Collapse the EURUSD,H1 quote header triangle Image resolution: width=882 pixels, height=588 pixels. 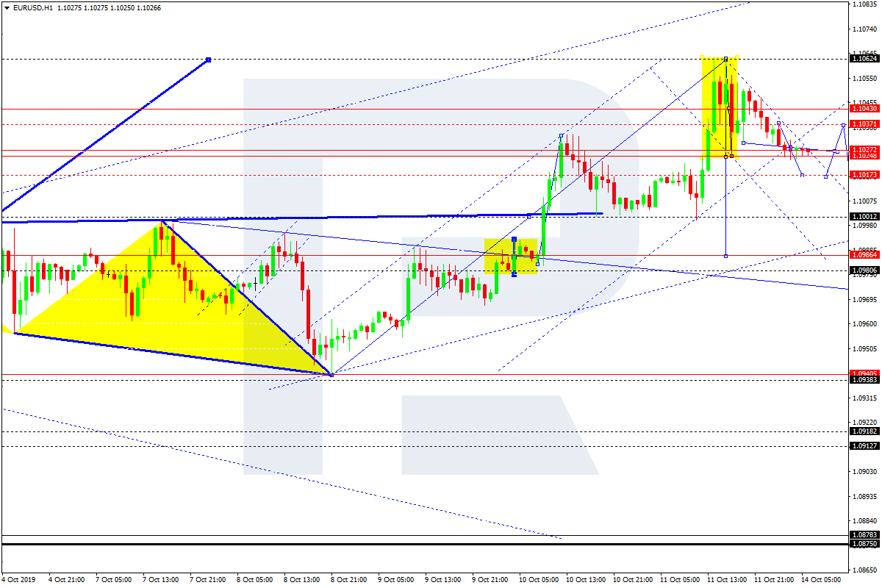5,8
